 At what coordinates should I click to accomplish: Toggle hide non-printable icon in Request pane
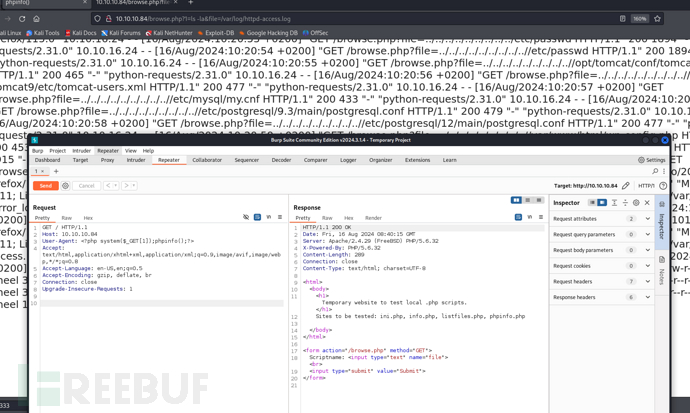pyautogui.click(x=246, y=217)
